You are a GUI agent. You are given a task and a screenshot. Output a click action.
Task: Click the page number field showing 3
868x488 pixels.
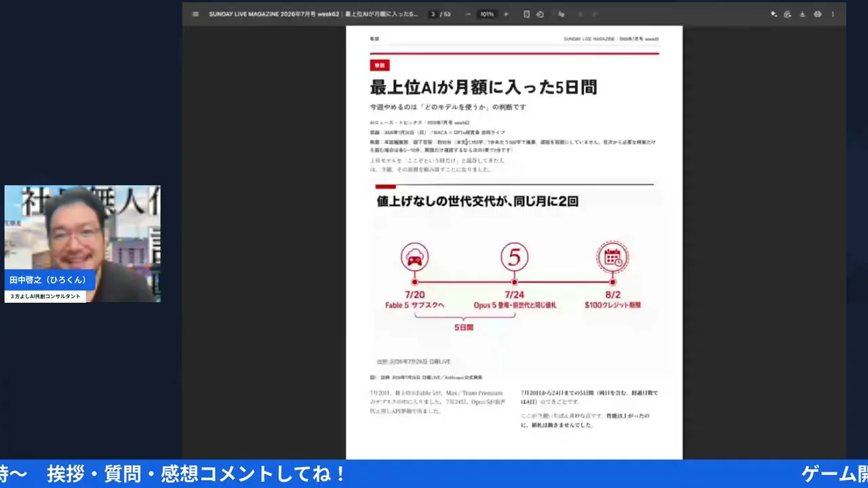point(433,14)
